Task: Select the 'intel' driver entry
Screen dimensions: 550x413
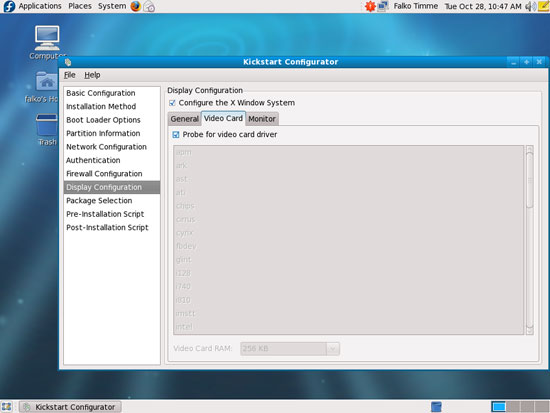Action: pos(348,327)
